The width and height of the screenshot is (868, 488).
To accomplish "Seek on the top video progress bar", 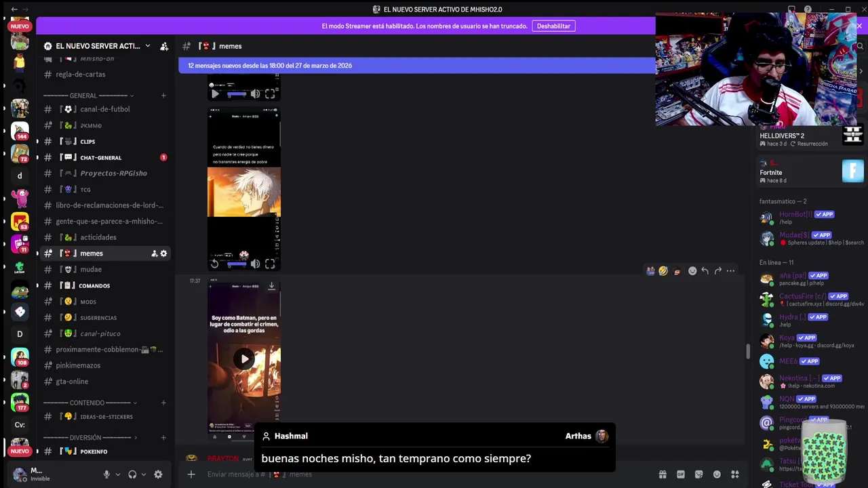I will [x=236, y=94].
